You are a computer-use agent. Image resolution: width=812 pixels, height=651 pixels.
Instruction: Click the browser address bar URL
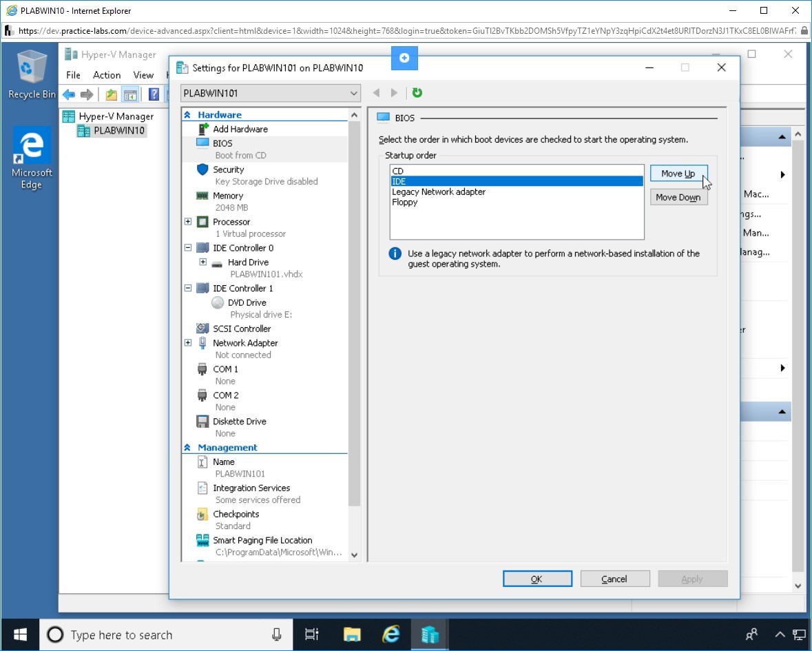[x=406, y=31]
